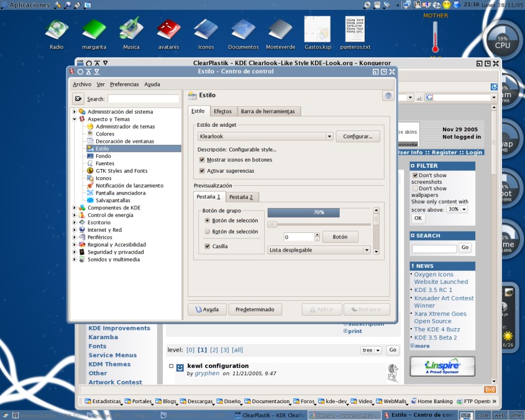Select Fondo module in the tree
Viewport: 525px width, 420px height.
[x=103, y=156]
